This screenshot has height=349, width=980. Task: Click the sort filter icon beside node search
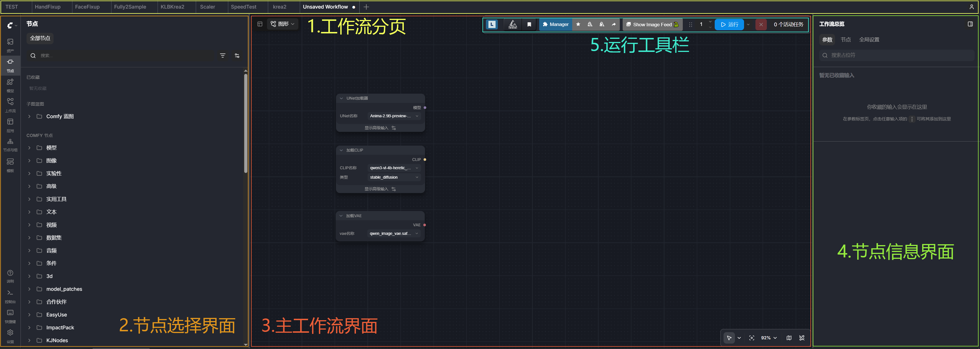(x=223, y=56)
